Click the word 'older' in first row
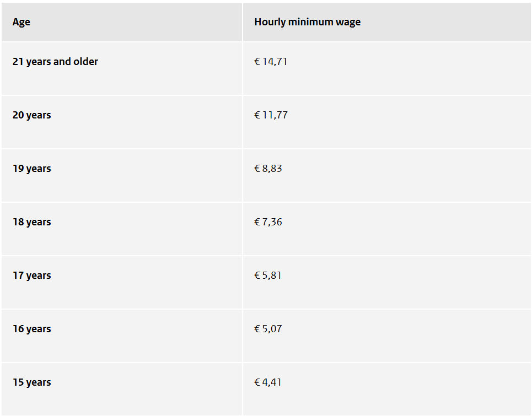Viewport: 532px width, 416px height. click(x=85, y=62)
